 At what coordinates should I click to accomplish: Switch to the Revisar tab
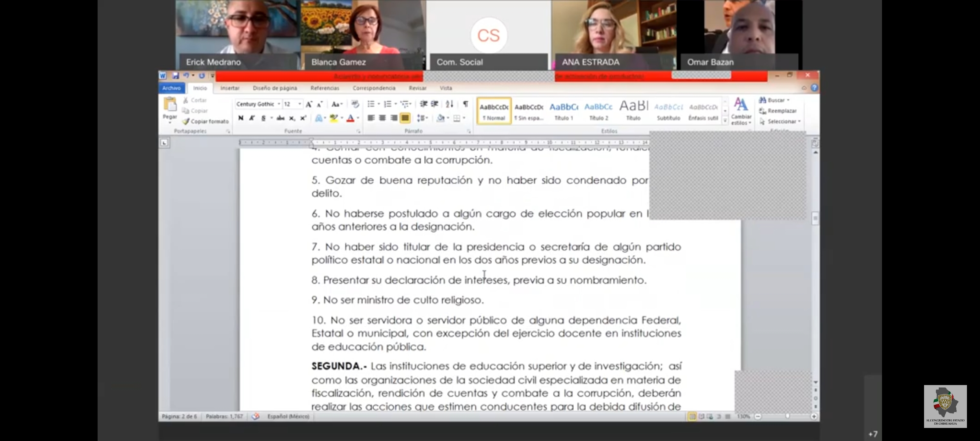(417, 88)
